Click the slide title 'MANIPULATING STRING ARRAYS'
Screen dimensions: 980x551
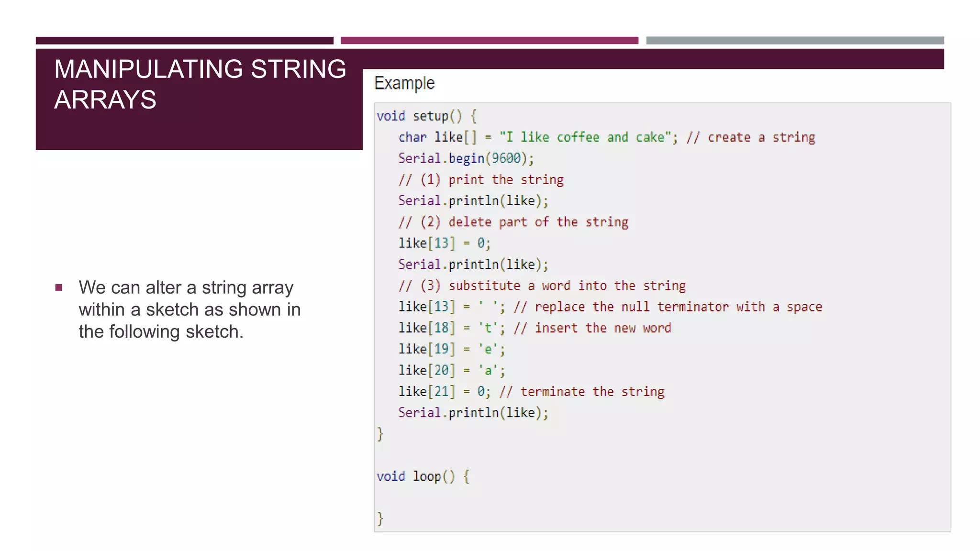[200, 84]
